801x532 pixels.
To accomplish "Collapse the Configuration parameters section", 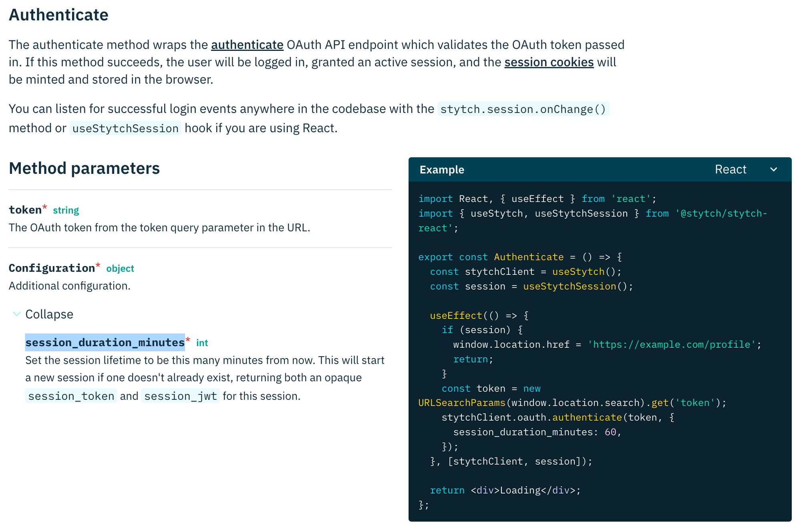I will (x=43, y=314).
